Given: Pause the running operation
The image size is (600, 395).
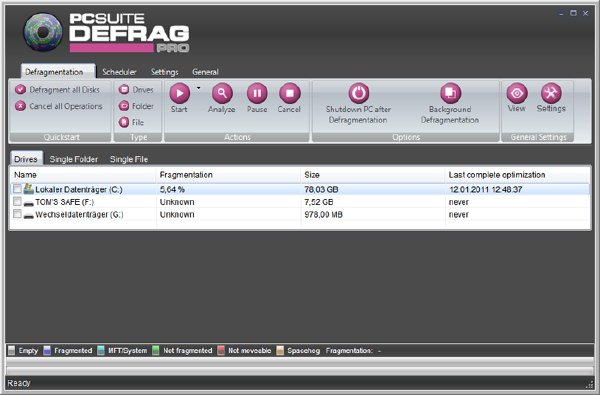Looking at the screenshot, I should 257,93.
